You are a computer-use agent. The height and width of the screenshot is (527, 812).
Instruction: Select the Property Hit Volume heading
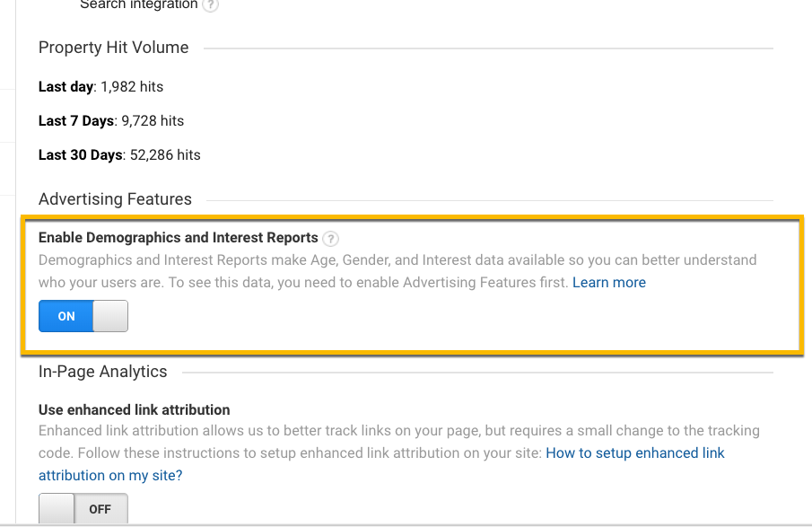click(114, 48)
